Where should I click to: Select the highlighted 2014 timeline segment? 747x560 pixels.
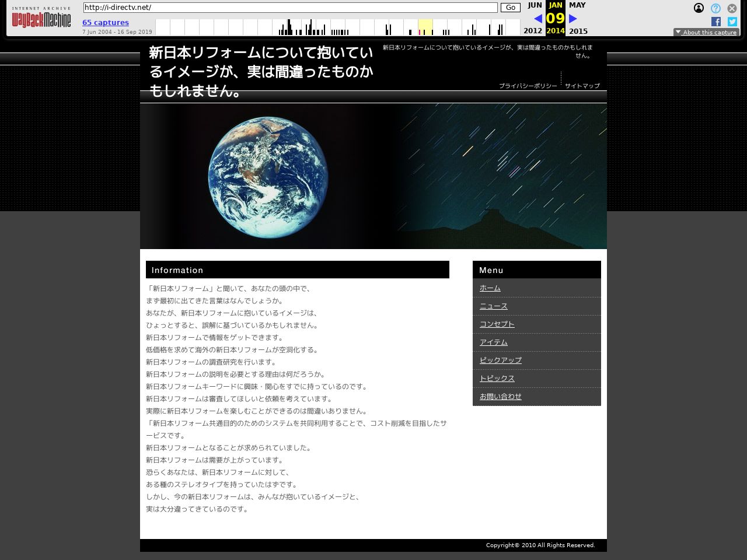(425, 27)
